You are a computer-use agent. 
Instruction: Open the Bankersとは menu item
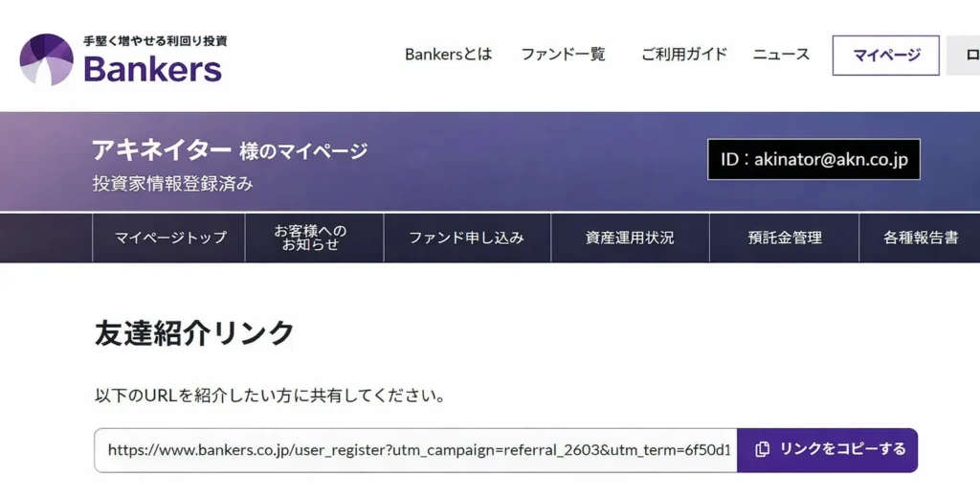(448, 55)
